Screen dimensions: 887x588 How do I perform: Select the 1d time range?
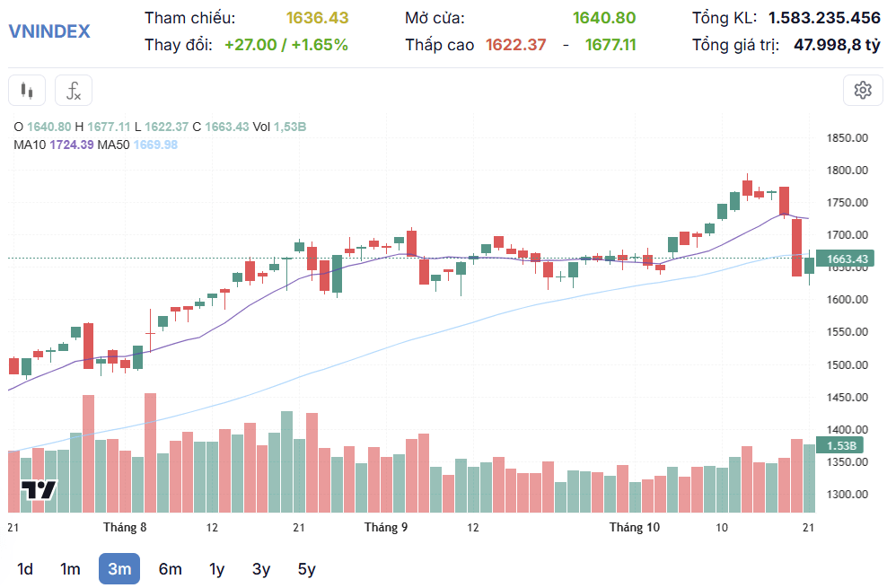coord(24,569)
